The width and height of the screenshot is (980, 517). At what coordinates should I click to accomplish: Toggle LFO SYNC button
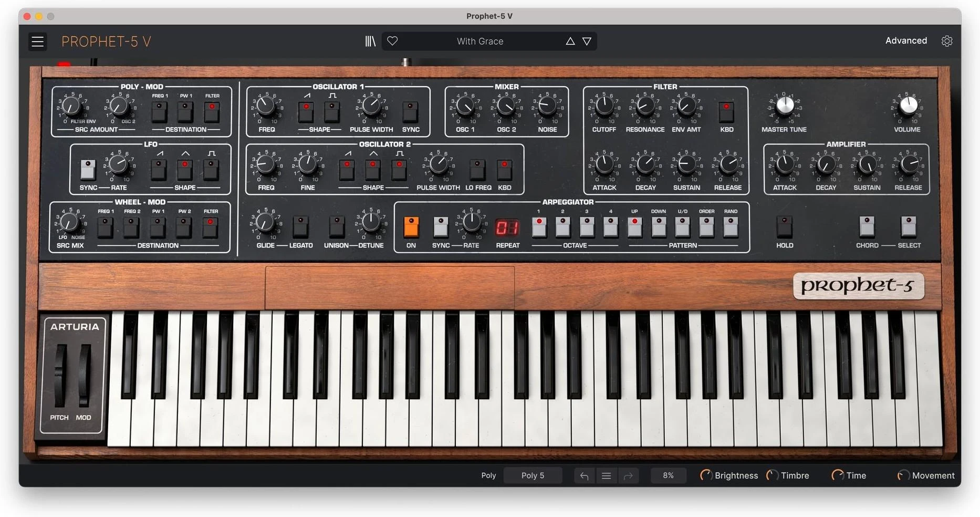(x=88, y=170)
